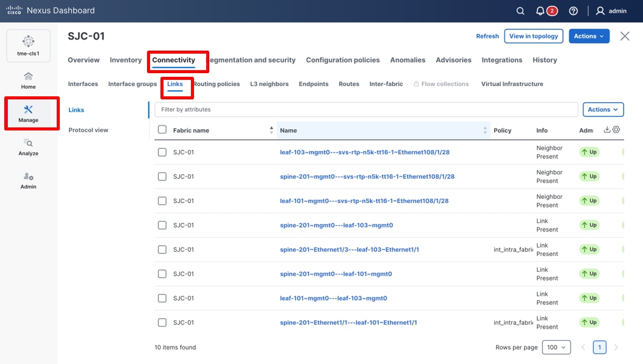The height and width of the screenshot is (364, 643).
Task: Click the View in topology button
Action: coord(533,36)
